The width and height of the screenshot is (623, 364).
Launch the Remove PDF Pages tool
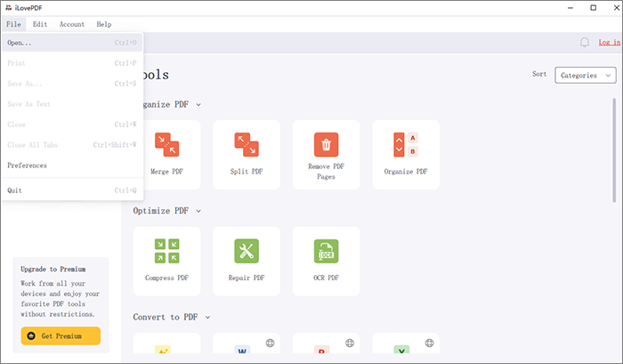pos(326,155)
